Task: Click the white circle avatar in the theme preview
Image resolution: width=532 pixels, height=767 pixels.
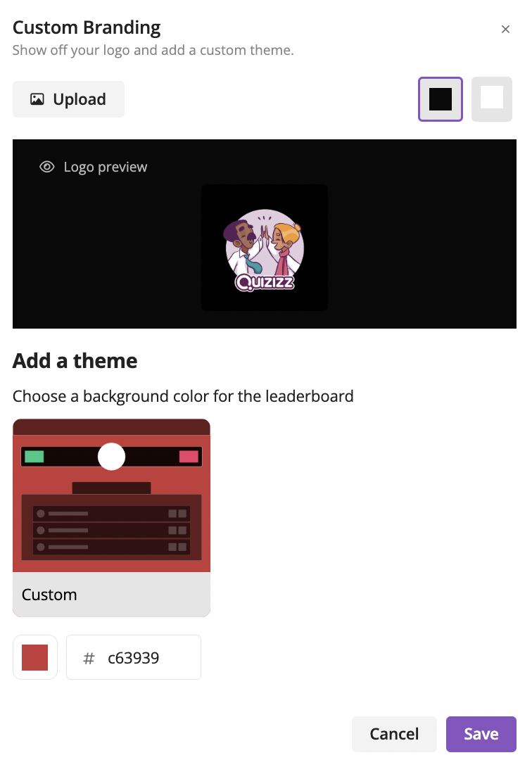Action: 111,457
